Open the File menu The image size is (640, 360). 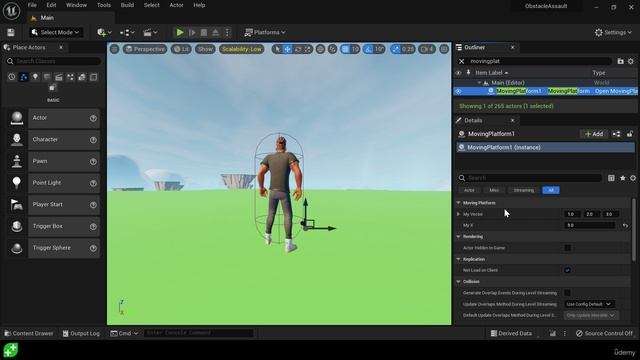pos(32,5)
